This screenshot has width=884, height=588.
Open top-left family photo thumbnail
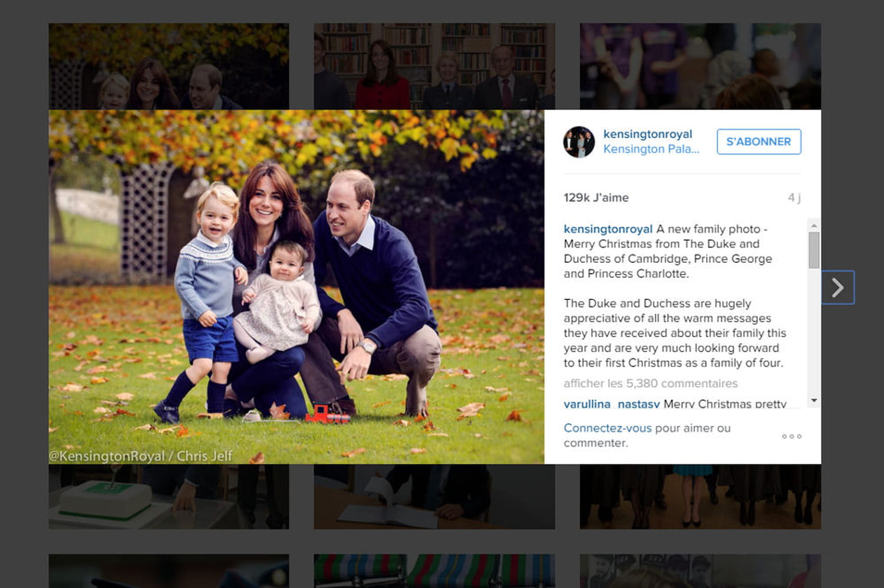pos(169,66)
